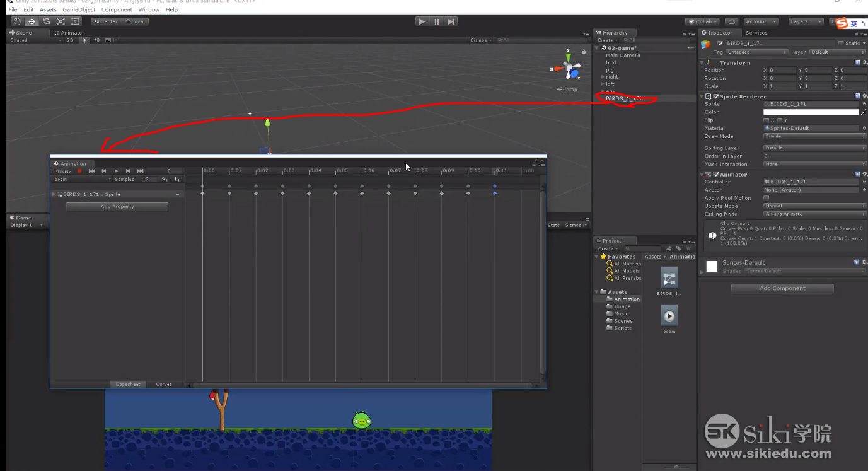868x471 pixels.
Task: Open the Material object picker circle
Action: [864, 128]
